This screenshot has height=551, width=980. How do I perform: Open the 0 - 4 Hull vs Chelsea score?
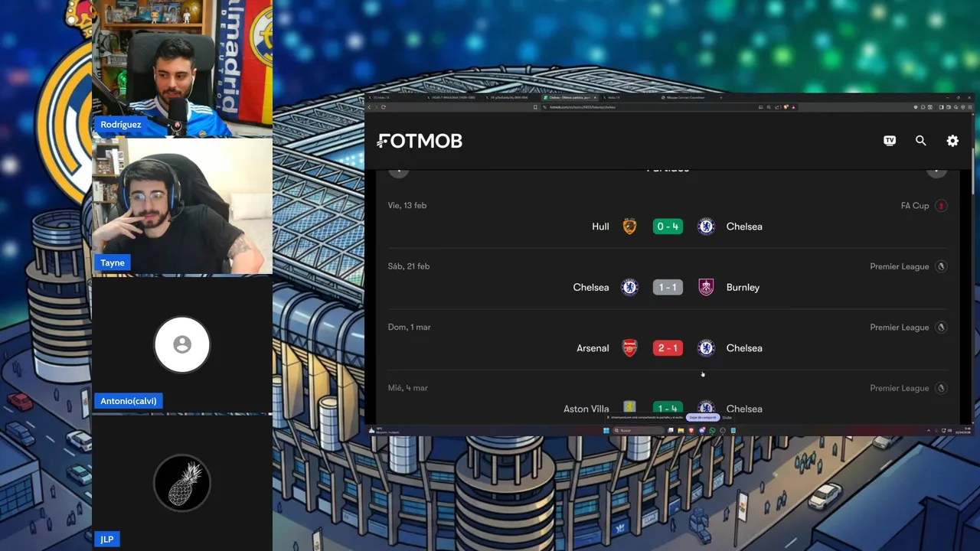[668, 227]
